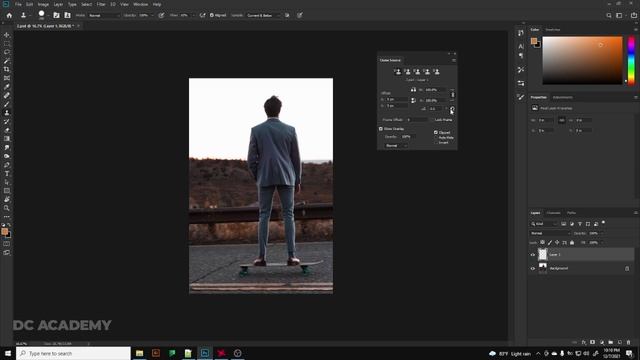The width and height of the screenshot is (640, 360).
Task: Toggle the Aligned checkbox in options bar
Action: tap(212, 16)
